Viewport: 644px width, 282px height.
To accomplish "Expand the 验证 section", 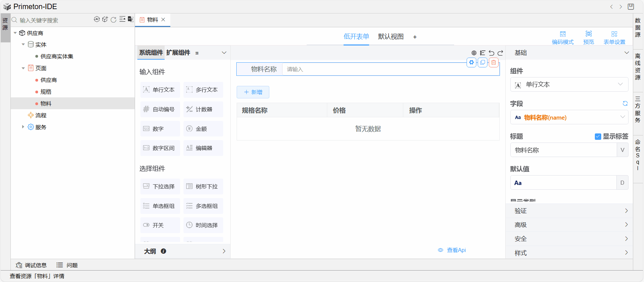I will point(569,211).
